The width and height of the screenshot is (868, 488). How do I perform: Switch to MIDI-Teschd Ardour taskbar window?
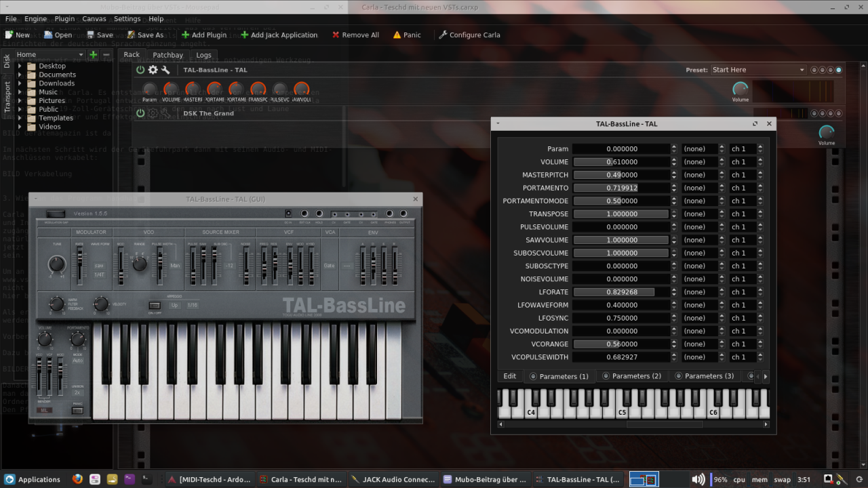(210, 479)
